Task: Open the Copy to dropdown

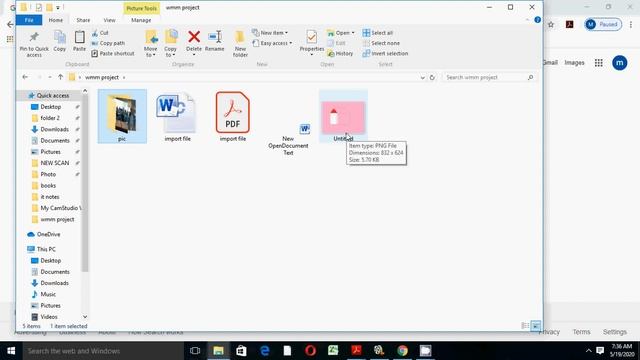Action: (171, 44)
